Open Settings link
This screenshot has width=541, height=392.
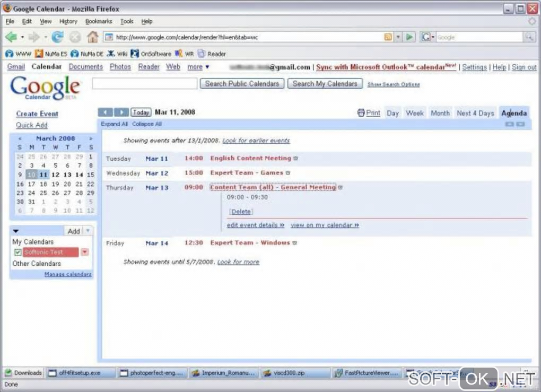click(474, 67)
